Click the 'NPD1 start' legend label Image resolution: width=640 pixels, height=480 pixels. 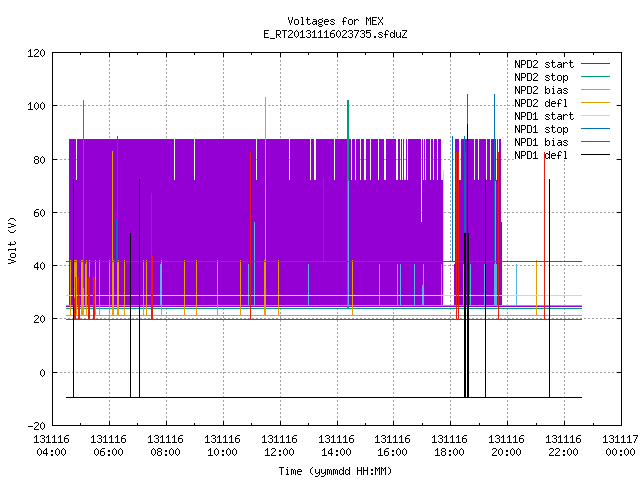[544, 116]
